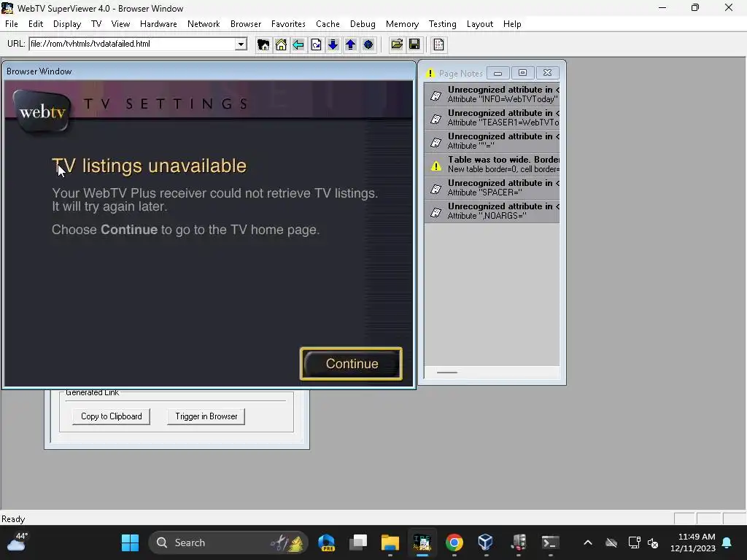Select the INFO=WebTVToday attribute note
The image size is (747, 560).
(492, 94)
